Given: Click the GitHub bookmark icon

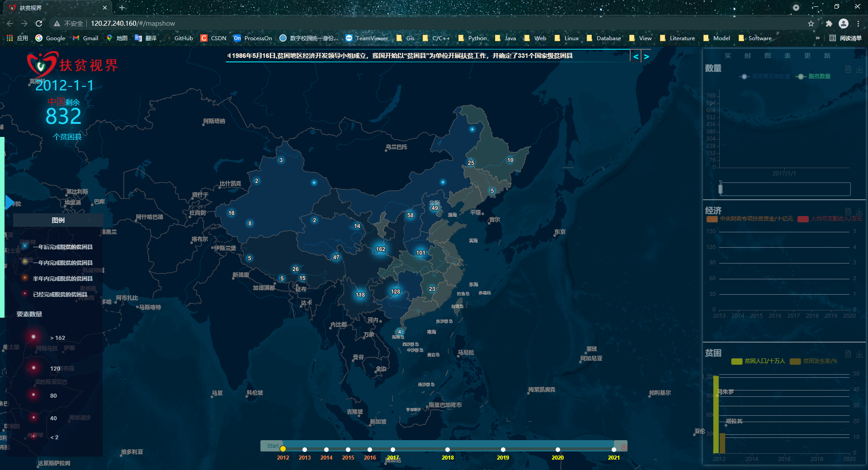Looking at the screenshot, I should [x=168, y=38].
